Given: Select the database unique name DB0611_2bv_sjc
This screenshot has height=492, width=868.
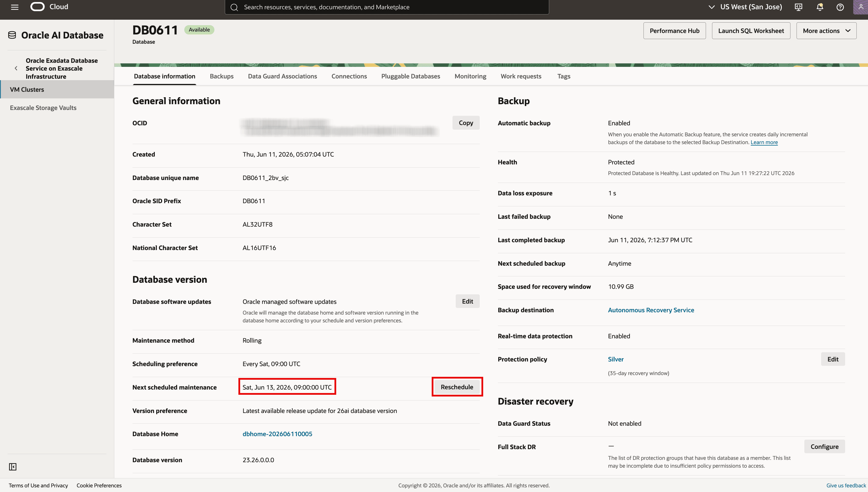Looking at the screenshot, I should pos(266,178).
